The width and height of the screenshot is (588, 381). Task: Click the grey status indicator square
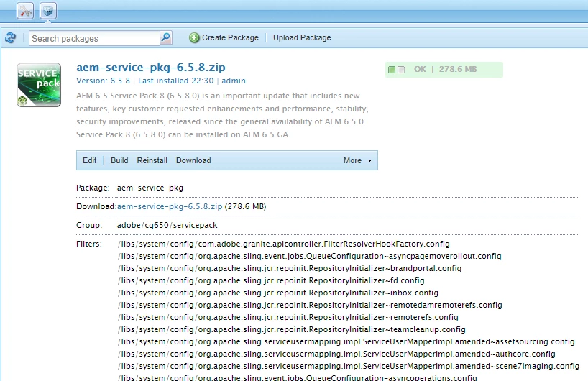tap(401, 70)
